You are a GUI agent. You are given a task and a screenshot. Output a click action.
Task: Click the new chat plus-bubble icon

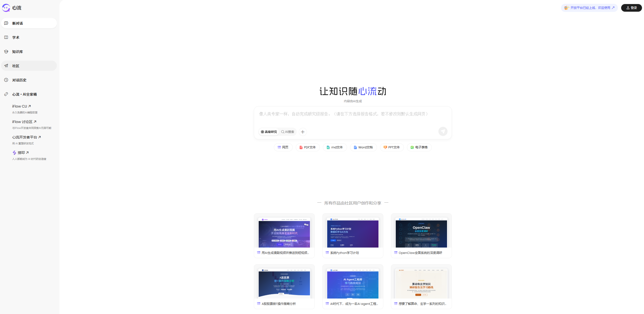(6, 23)
